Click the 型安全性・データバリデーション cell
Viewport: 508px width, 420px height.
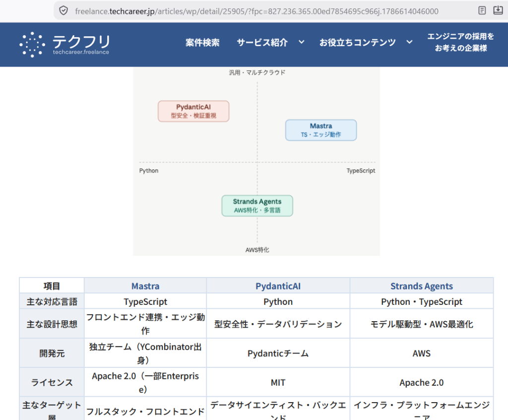click(x=278, y=324)
